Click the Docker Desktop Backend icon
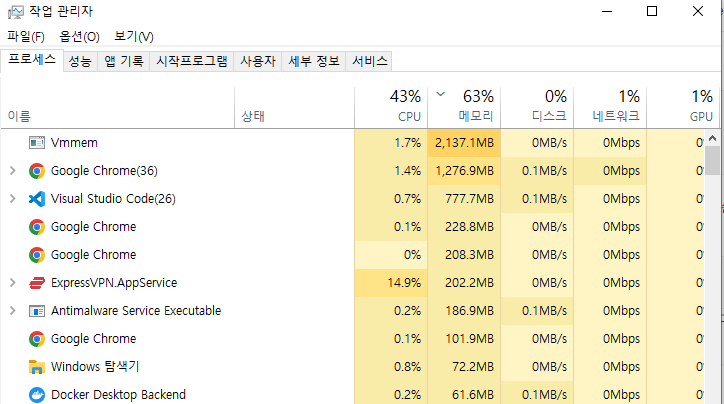This screenshot has height=404, width=724. pos(37,395)
